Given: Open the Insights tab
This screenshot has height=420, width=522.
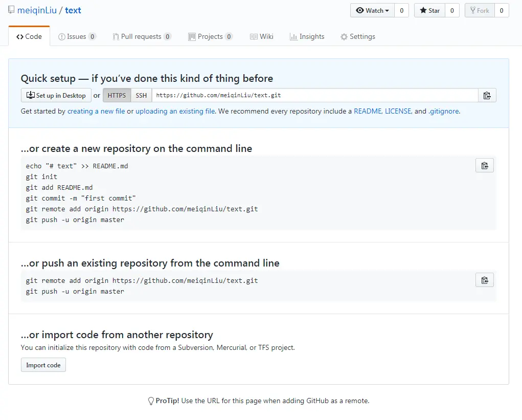Looking at the screenshot, I should coord(307,36).
